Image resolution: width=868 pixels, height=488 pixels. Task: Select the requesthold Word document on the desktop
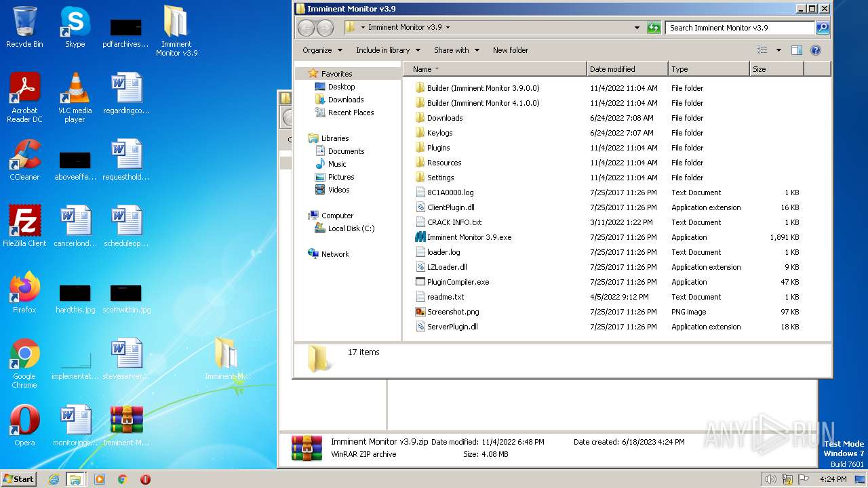tap(126, 160)
